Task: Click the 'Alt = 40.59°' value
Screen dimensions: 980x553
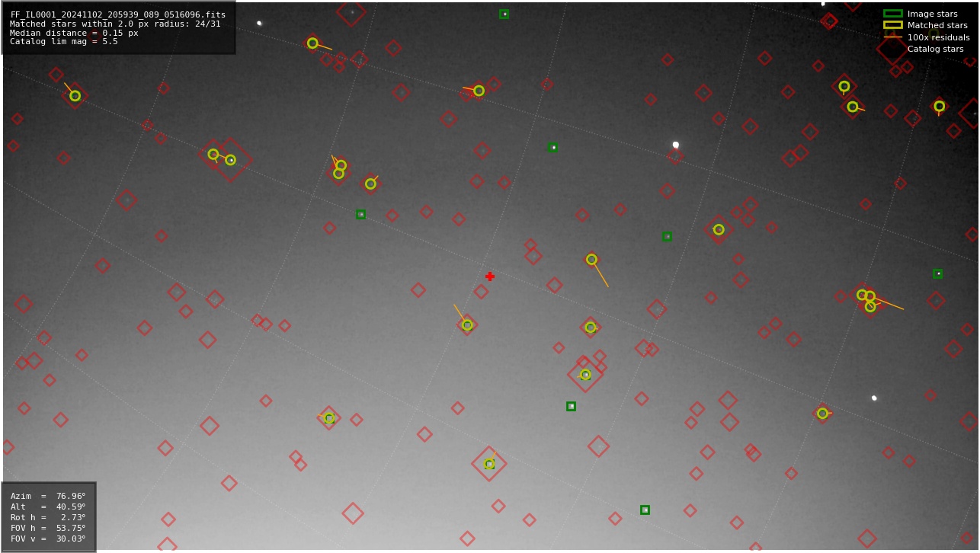Action: pos(48,507)
